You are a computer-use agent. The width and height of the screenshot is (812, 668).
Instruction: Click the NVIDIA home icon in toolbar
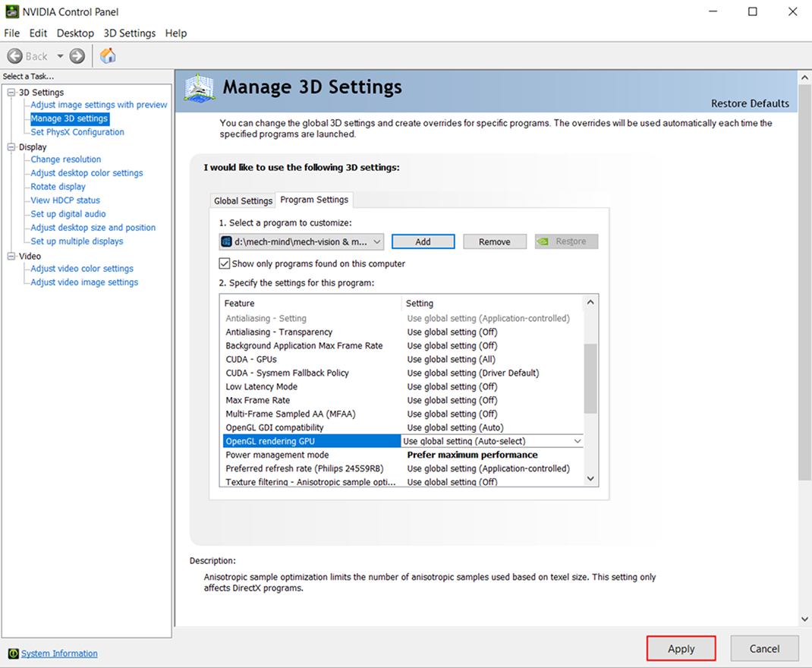pos(107,55)
